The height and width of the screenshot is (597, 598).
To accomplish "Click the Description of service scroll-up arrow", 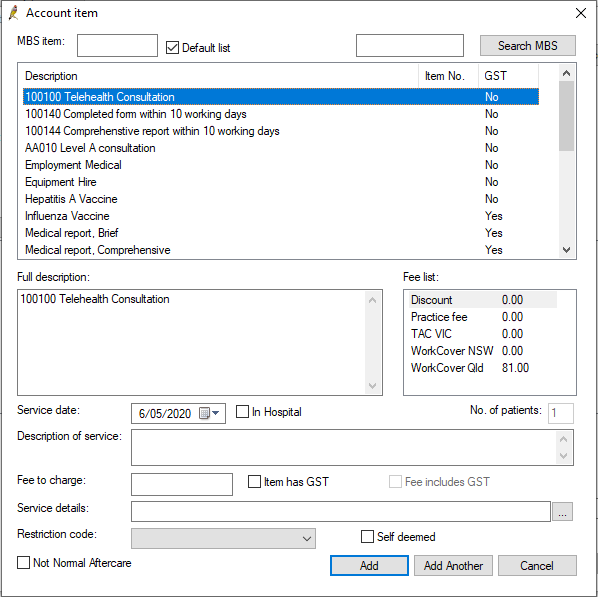I will point(564,439).
